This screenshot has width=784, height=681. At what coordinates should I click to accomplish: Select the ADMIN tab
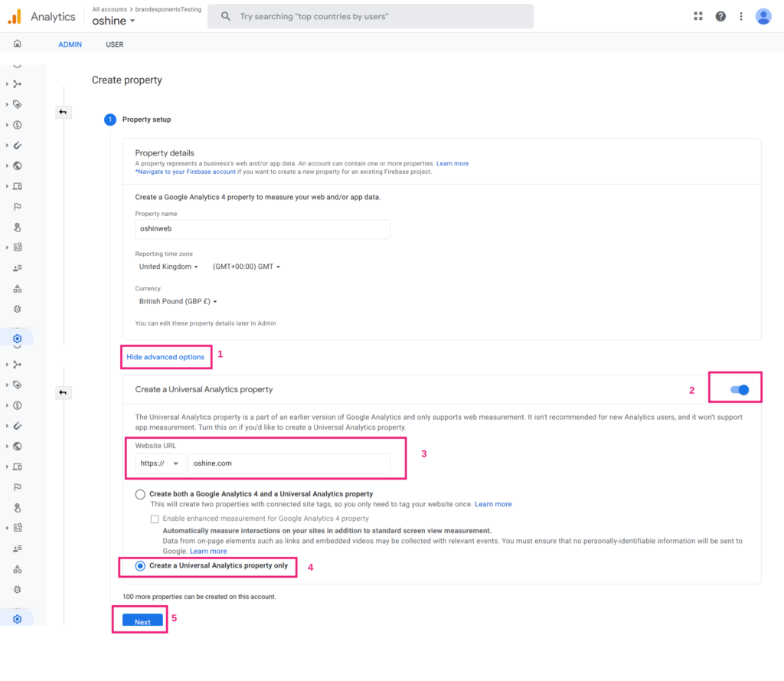(x=70, y=44)
